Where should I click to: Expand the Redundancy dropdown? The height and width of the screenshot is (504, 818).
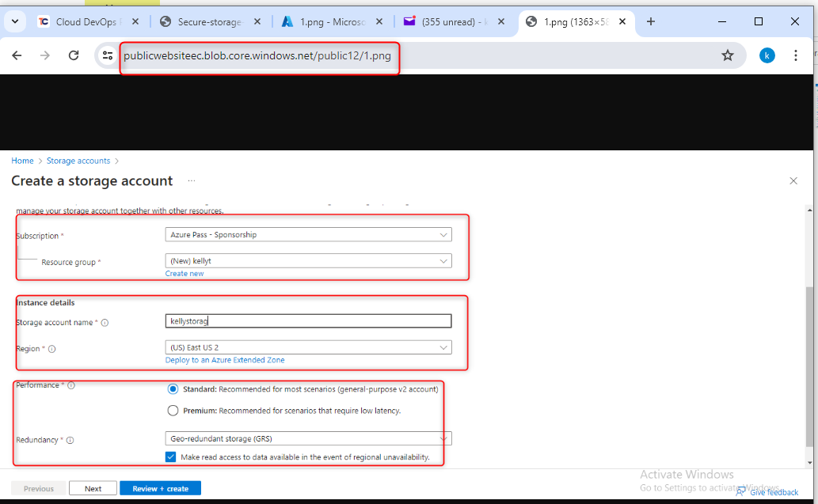308,438
